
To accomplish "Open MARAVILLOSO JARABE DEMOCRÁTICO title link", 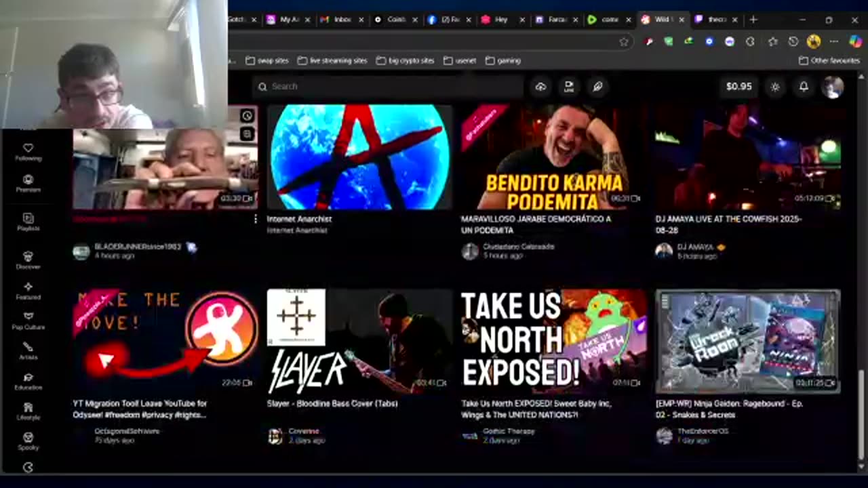I will click(x=536, y=224).
